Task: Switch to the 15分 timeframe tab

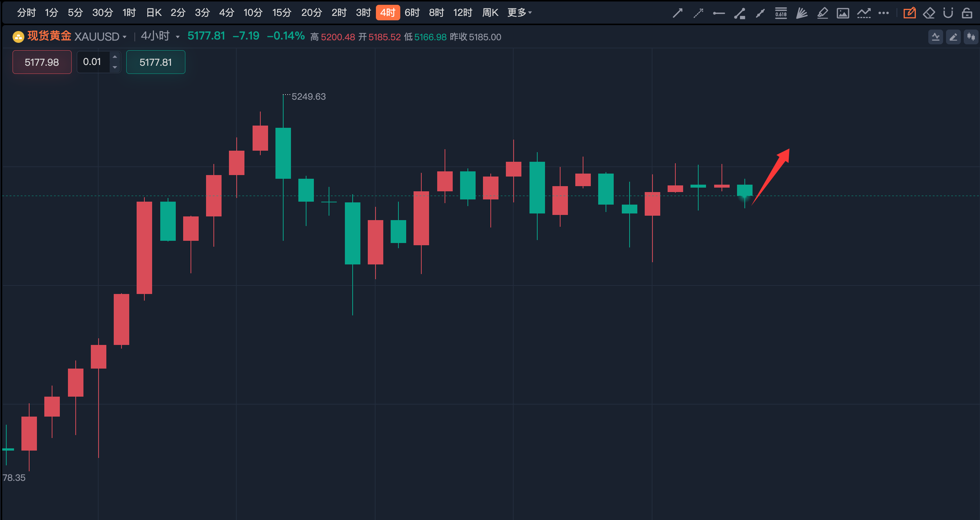Action: [281, 13]
